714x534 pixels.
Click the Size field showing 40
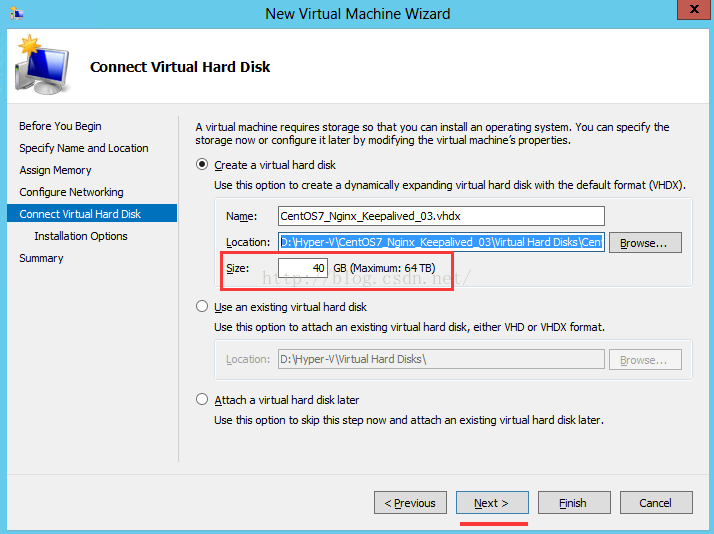tap(302, 268)
